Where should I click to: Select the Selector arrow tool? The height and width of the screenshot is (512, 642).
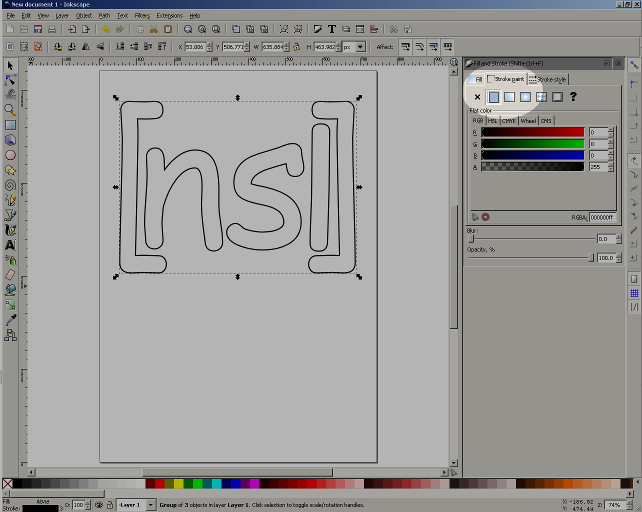pos(10,65)
